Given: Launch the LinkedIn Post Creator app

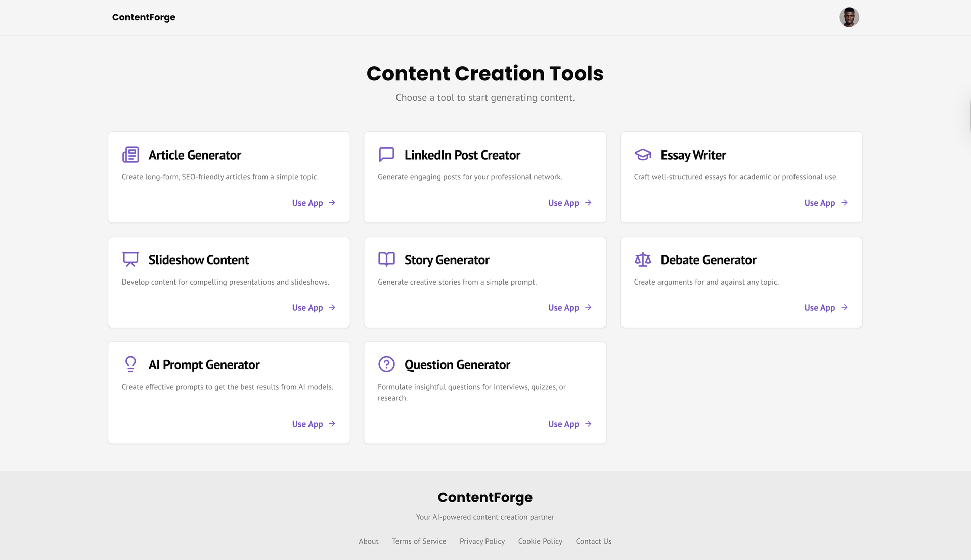Looking at the screenshot, I should click(x=563, y=203).
